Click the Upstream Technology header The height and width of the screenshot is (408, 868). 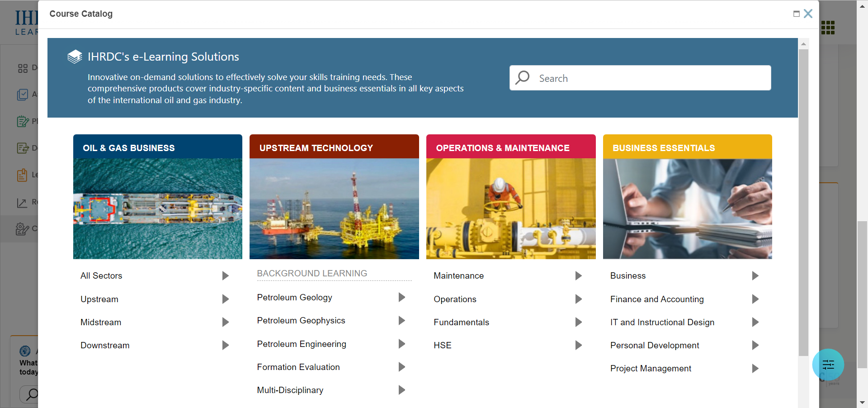334,147
